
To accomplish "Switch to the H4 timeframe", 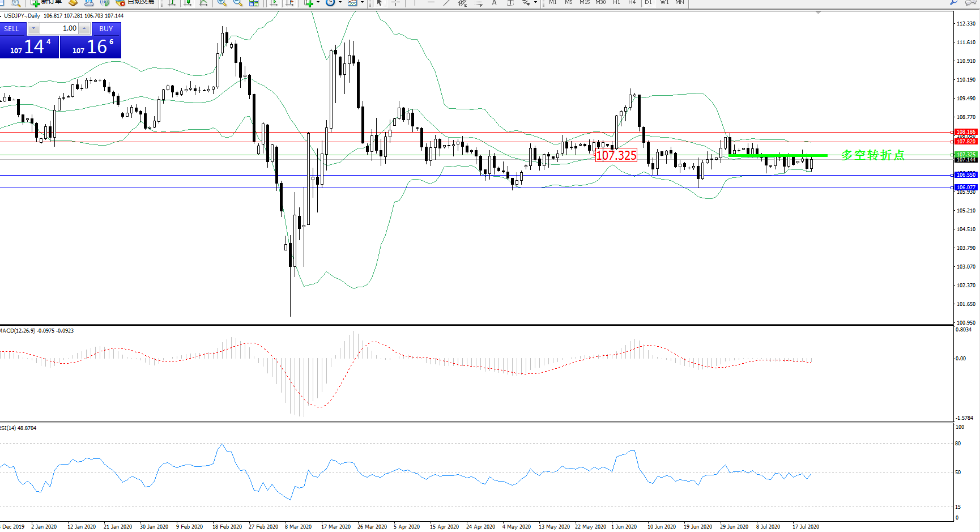I will coord(632,2).
